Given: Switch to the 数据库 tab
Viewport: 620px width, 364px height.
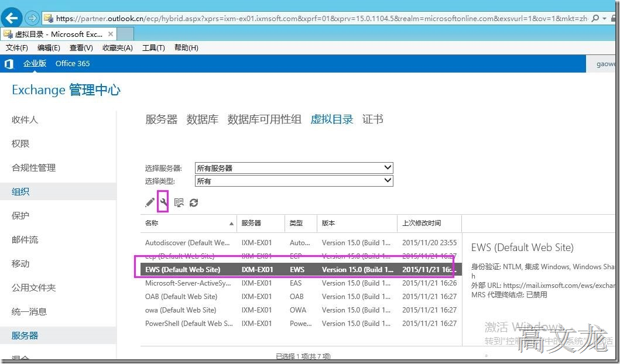Looking at the screenshot, I should click(x=203, y=119).
